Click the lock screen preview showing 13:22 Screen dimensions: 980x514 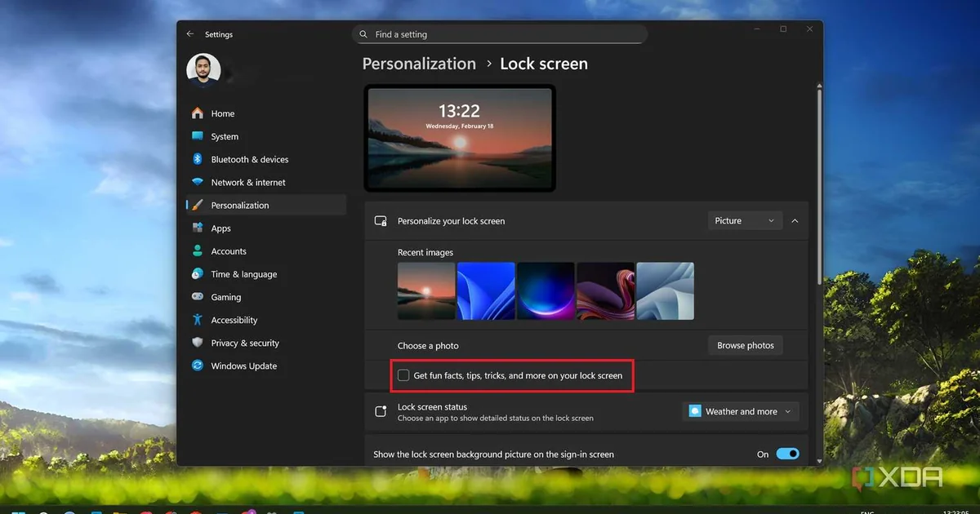(x=460, y=138)
